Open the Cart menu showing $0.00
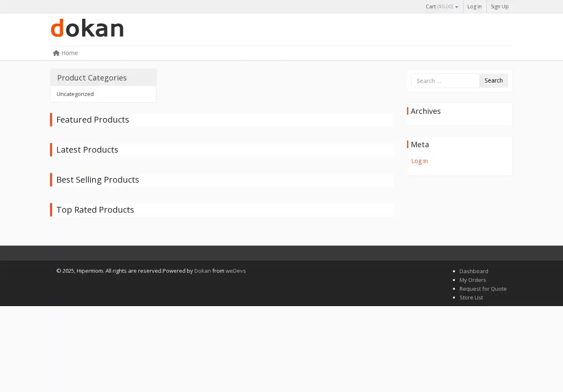 coord(439,7)
